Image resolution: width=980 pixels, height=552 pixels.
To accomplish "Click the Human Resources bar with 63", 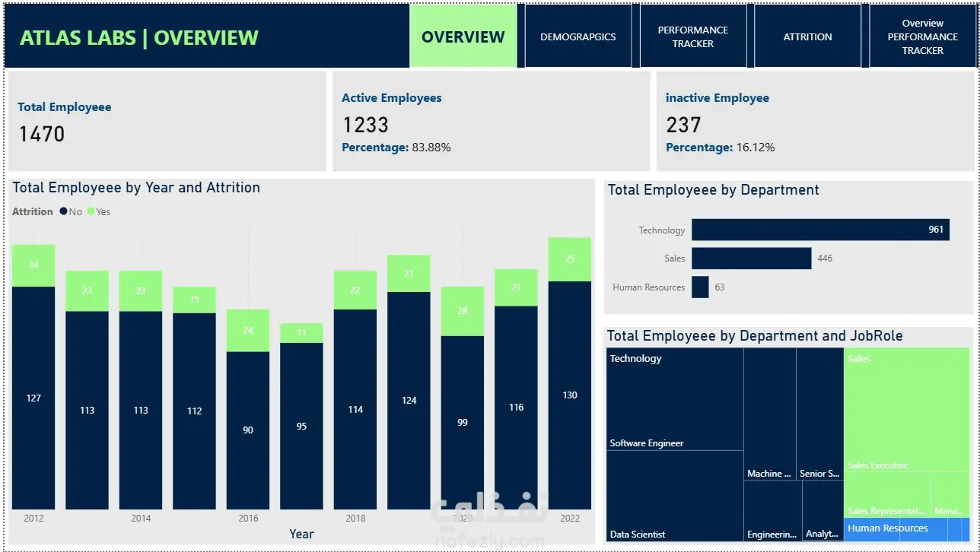I will [700, 287].
